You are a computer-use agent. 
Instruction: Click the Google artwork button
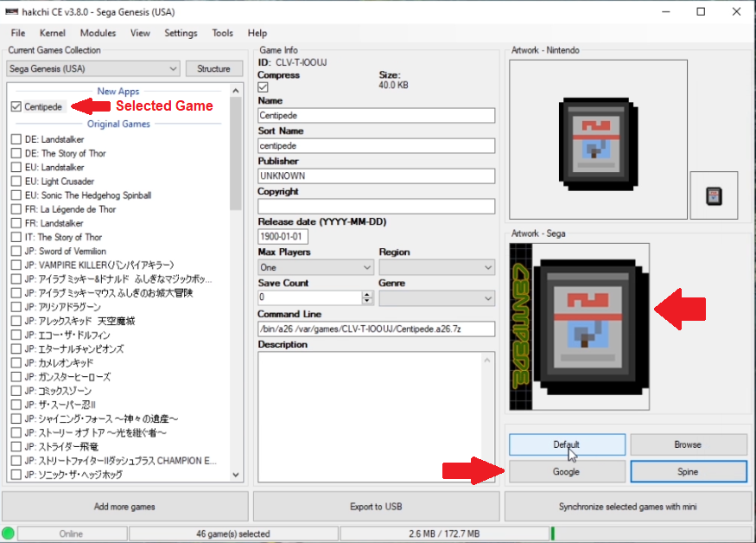coord(567,471)
